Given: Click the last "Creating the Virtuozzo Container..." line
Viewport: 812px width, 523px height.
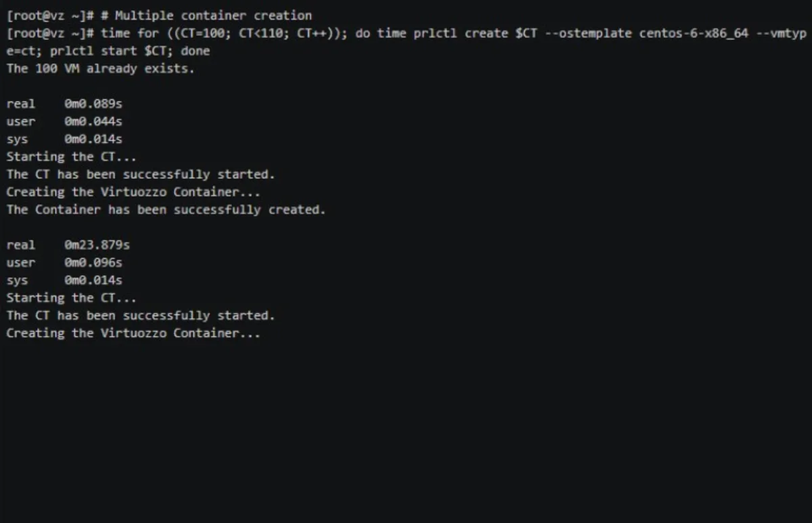Looking at the screenshot, I should (133, 332).
